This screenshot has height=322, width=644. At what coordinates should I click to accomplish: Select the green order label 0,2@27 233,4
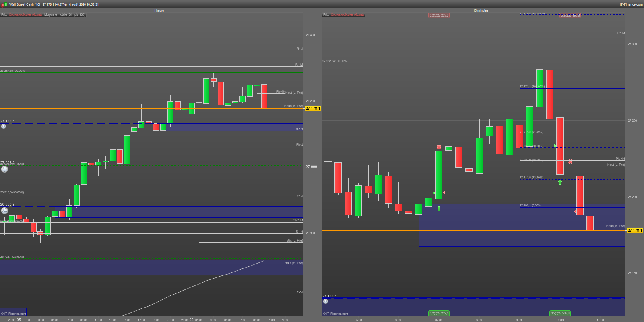point(560,313)
